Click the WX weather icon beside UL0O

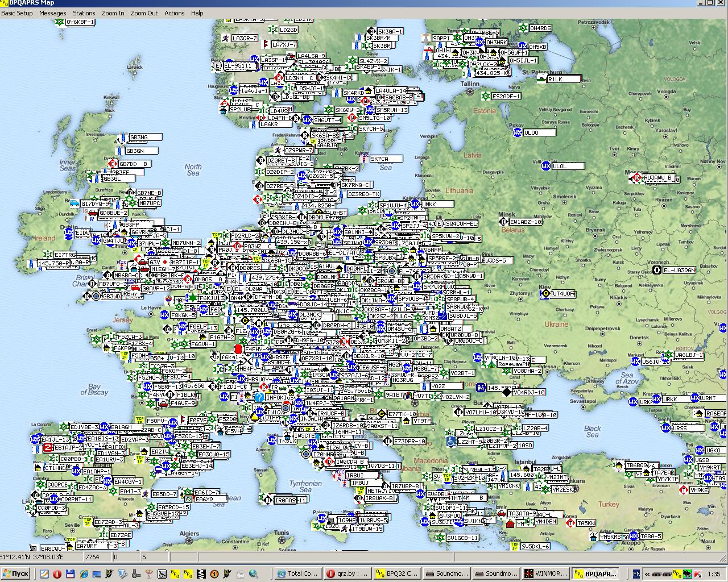coord(518,132)
